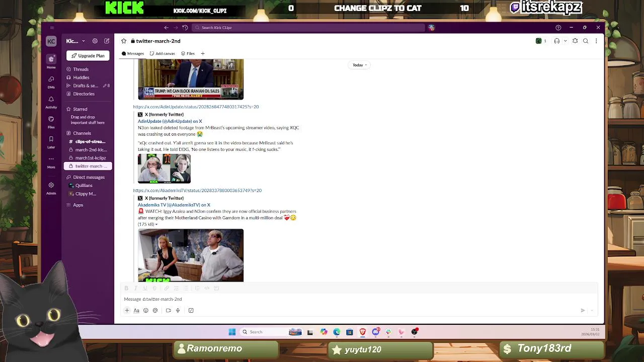Click the Search Kick Clipz box

[308, 28]
